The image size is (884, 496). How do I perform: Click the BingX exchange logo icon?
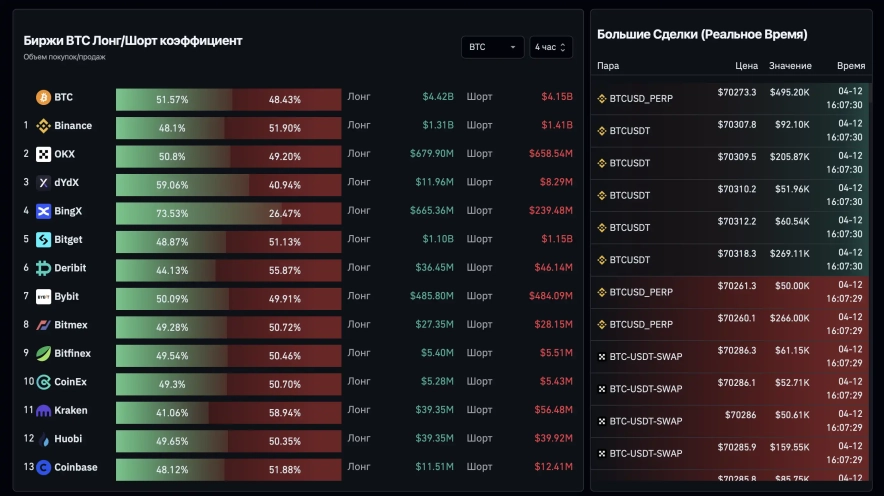click(43, 211)
